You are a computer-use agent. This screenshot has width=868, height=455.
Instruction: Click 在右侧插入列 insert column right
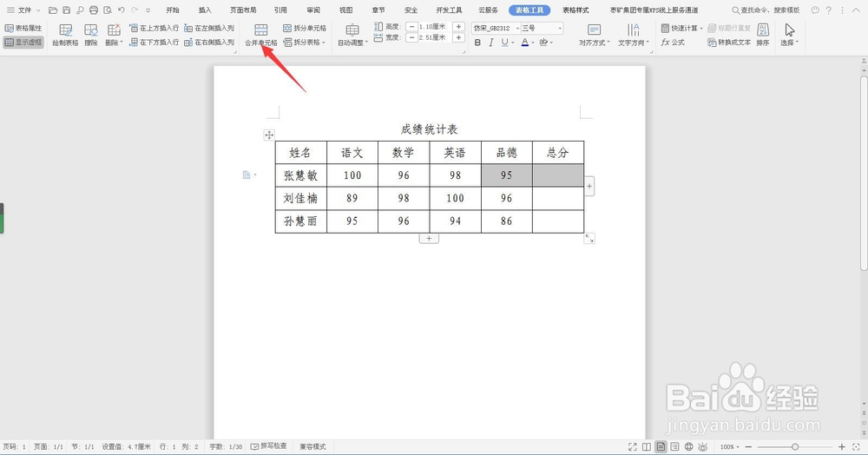pos(209,42)
